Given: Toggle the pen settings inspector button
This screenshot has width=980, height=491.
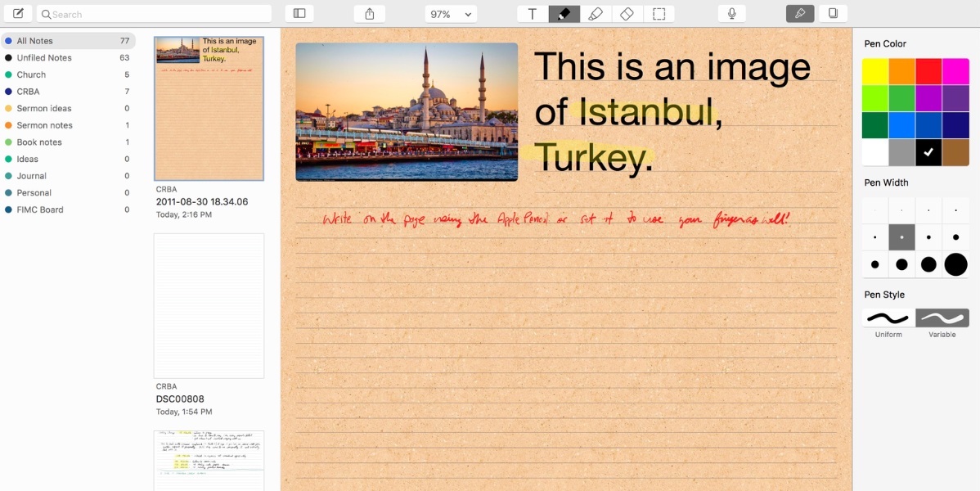Looking at the screenshot, I should pyautogui.click(x=800, y=14).
